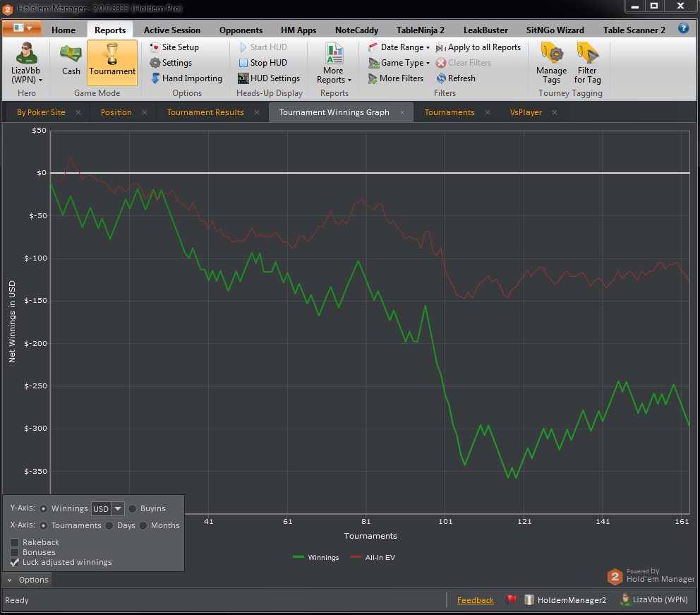Click the green Winnings legend entry
Image resolution: width=700 pixels, height=615 pixels.
[x=315, y=557]
